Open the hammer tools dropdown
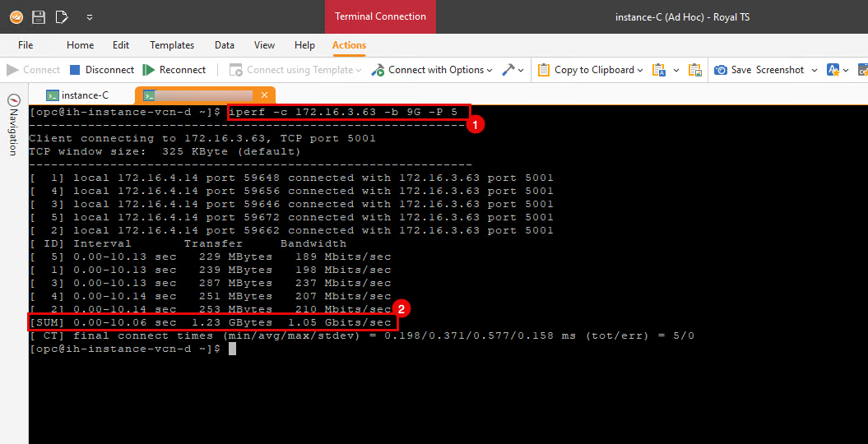Image resolution: width=868 pixels, height=444 pixels. [513, 70]
